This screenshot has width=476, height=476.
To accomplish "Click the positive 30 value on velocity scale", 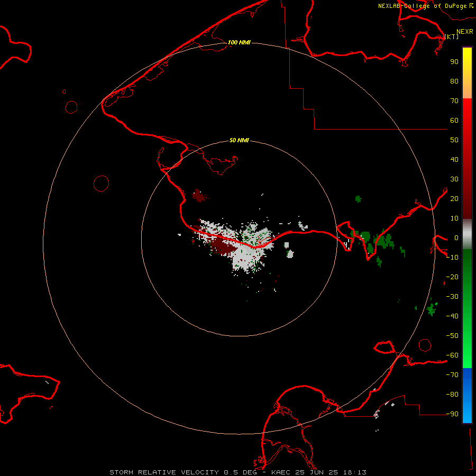I will 454,179.
